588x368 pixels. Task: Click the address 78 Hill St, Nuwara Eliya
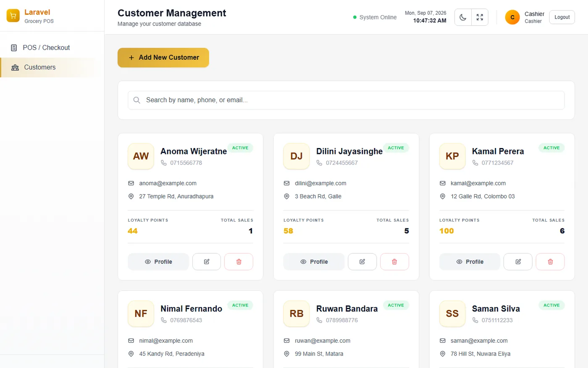tap(480, 354)
